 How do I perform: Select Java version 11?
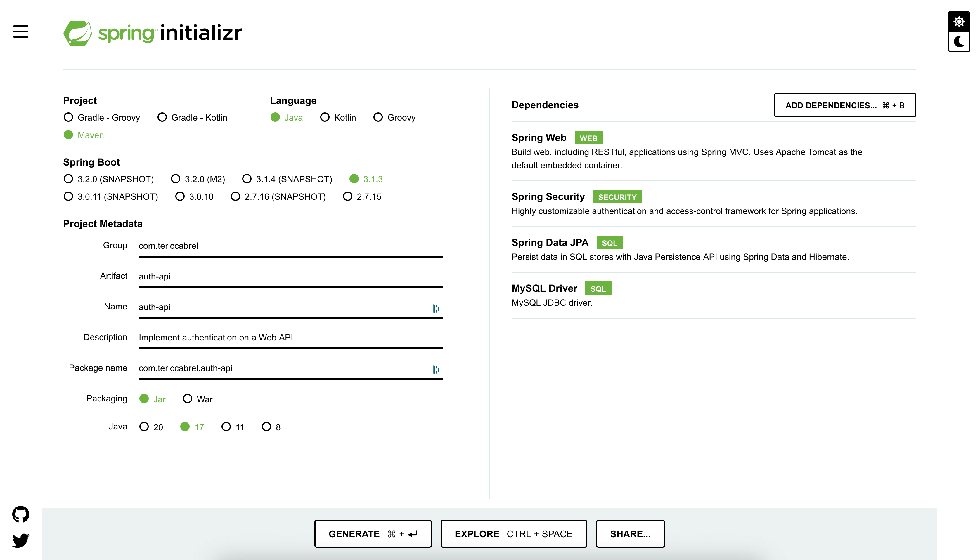(x=226, y=427)
